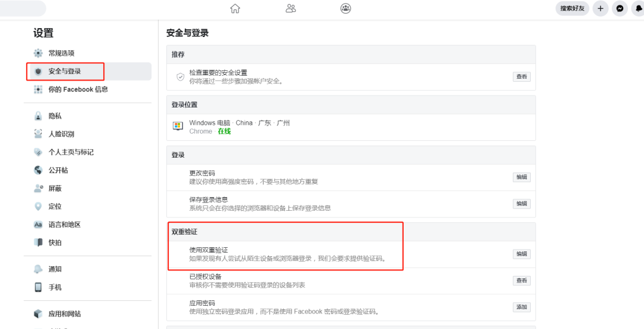This screenshot has width=644, height=329.
Task: Open 你的 Facebook 信息 menu item
Action: click(88, 89)
